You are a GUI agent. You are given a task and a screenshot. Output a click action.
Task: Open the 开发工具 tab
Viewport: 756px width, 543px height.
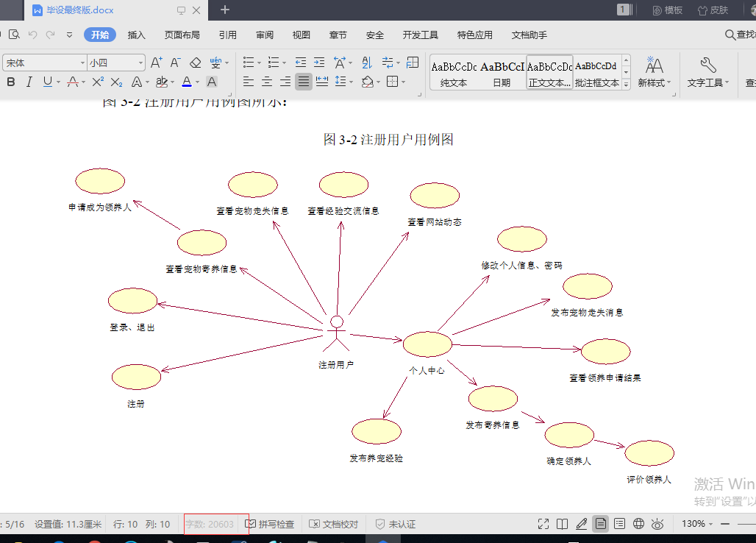421,35
